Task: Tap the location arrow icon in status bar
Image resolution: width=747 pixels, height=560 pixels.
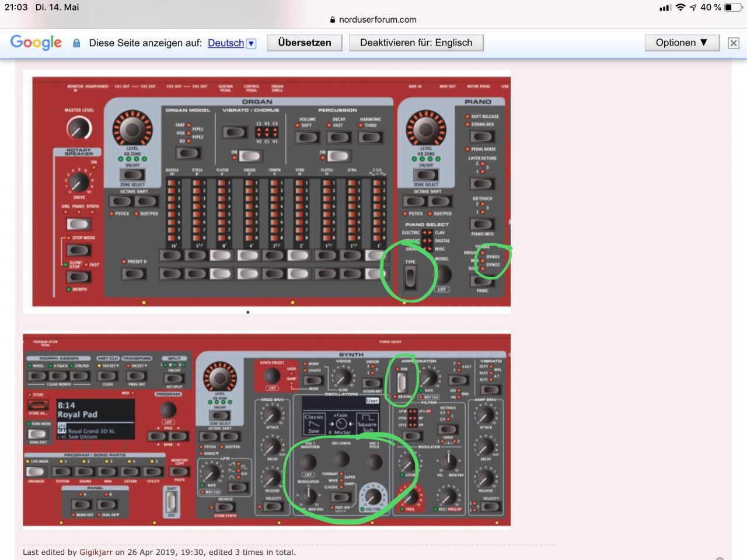Action: (693, 7)
